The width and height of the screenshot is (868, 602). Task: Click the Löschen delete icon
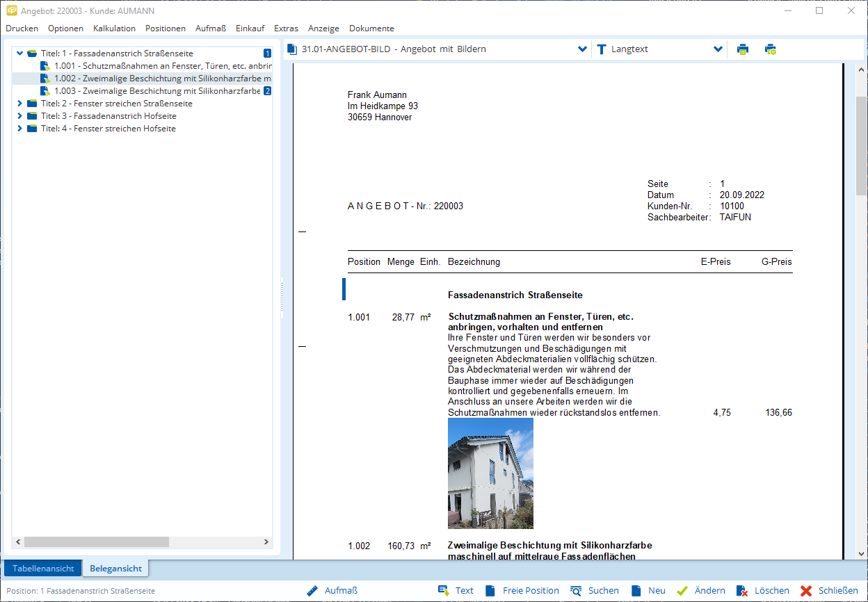pos(742,591)
